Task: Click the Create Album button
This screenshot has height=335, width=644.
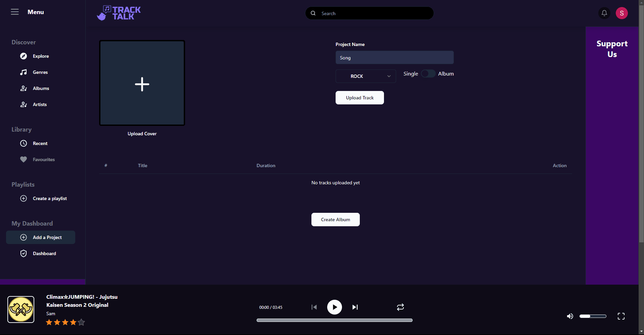Action: 335,219
